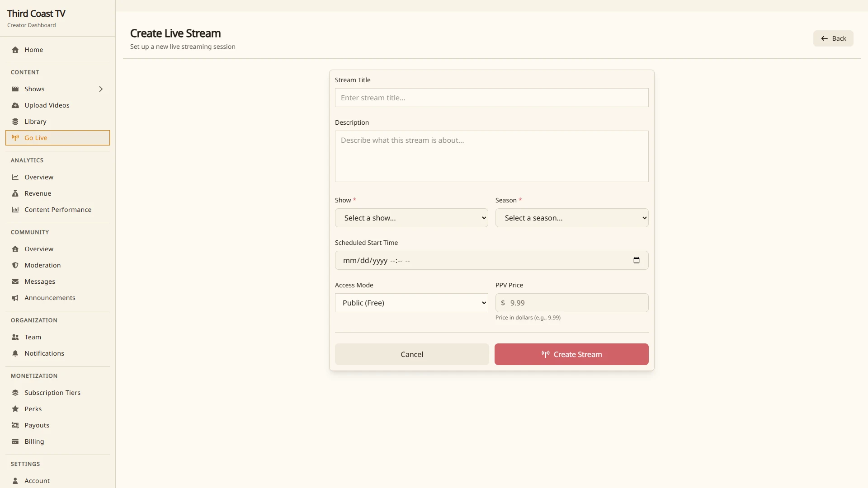Click the Upload Videos cloud icon

pyautogui.click(x=15, y=105)
